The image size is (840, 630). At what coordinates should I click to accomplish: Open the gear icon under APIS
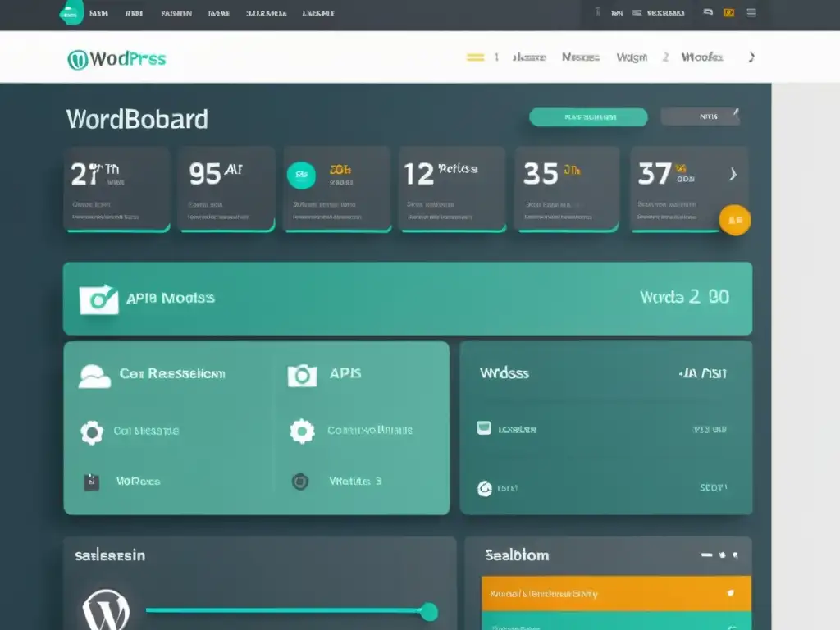pos(302,431)
